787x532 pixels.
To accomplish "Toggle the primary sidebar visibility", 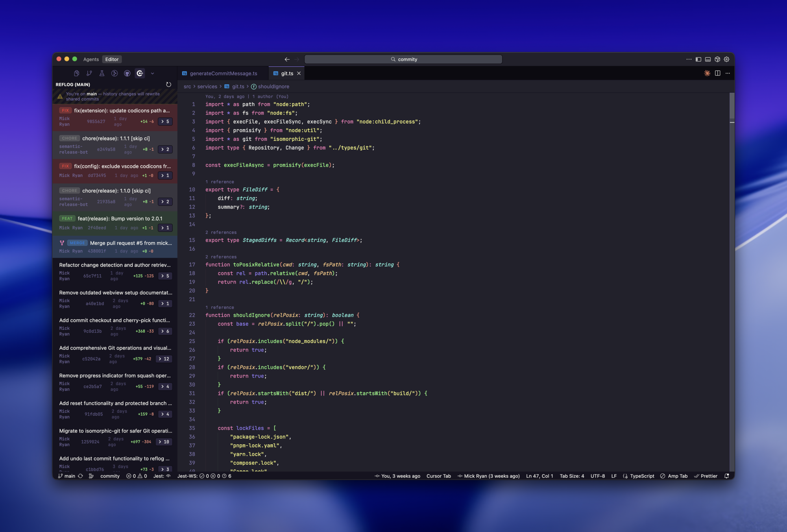I will click(x=698, y=59).
